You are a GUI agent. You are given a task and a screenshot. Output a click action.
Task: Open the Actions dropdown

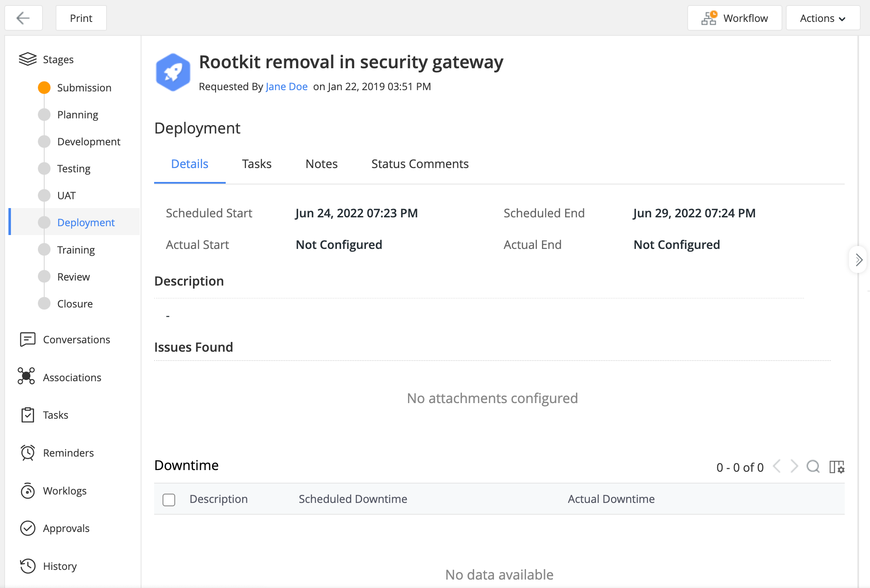click(x=822, y=18)
